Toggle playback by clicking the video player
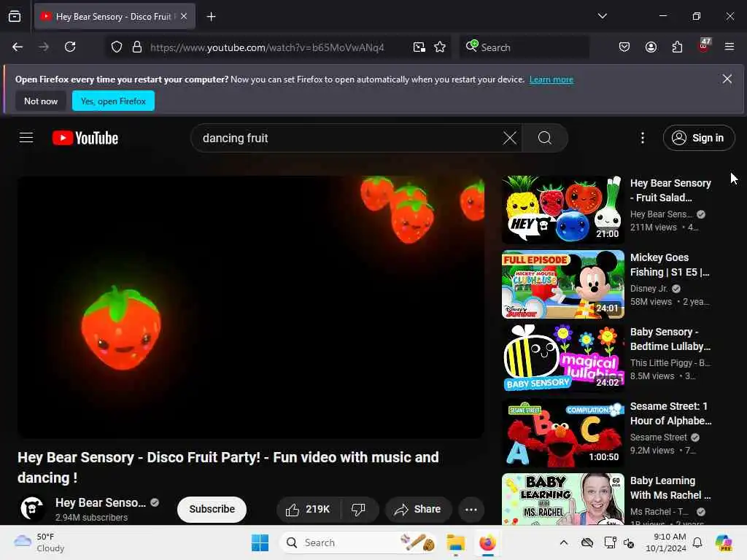 tap(251, 307)
